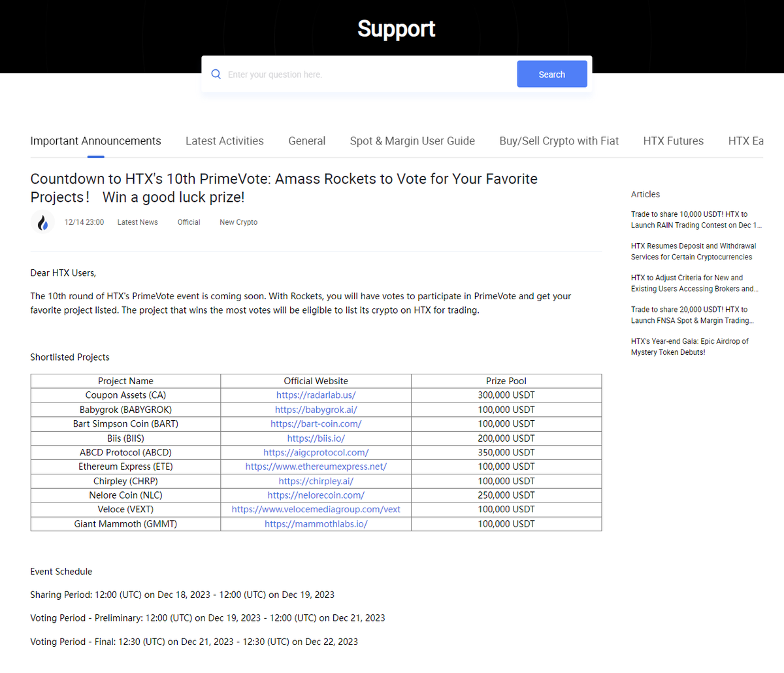
Task: Click the 250,000 USDT prize cell
Action: pos(506,495)
